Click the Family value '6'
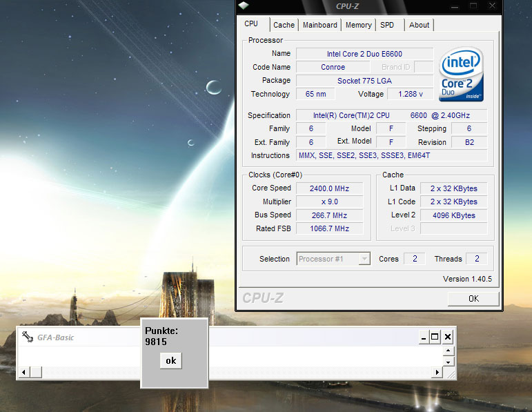The height and width of the screenshot is (412, 532). [x=311, y=128]
